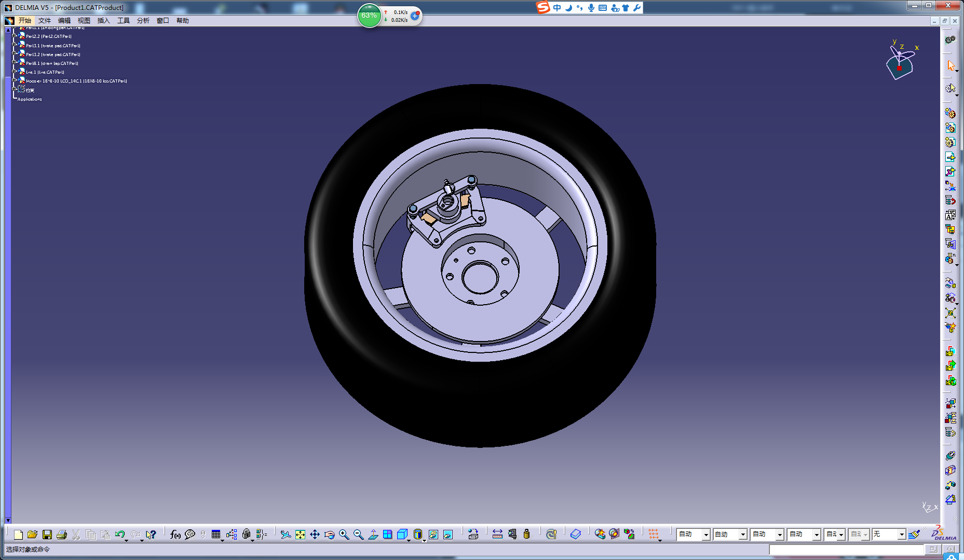Image resolution: width=964 pixels, height=560 pixels.
Task: Expand the Part6.1 tree node
Action: tap(15, 62)
